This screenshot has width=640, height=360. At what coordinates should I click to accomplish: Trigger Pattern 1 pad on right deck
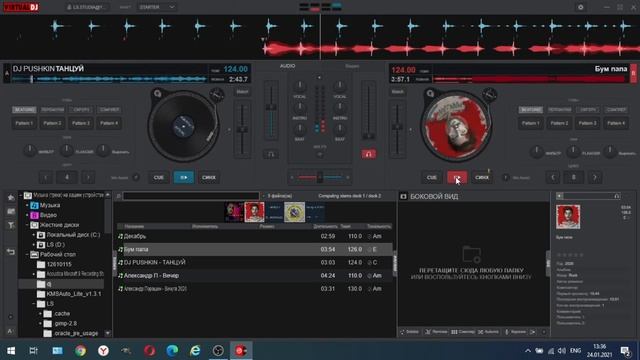tap(531, 123)
